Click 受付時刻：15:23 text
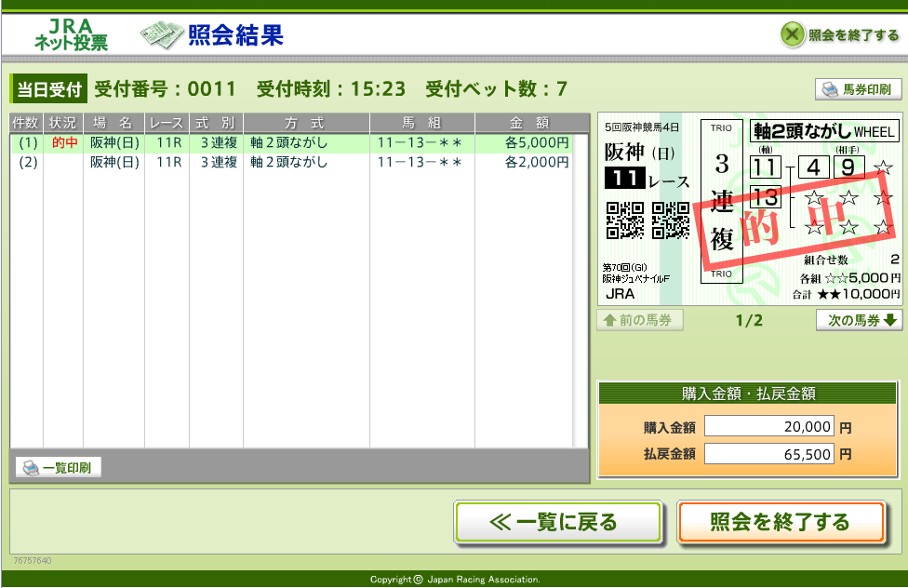This screenshot has height=588, width=908. 331,89
